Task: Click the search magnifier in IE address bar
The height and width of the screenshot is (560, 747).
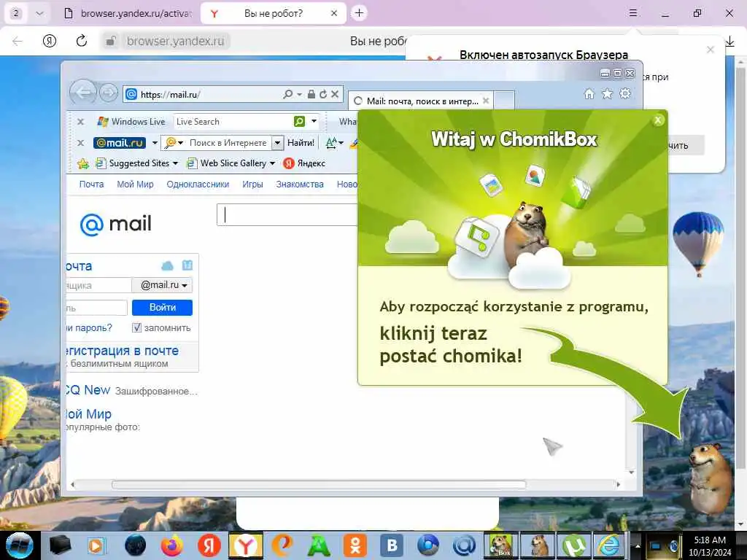Action: 287,94
